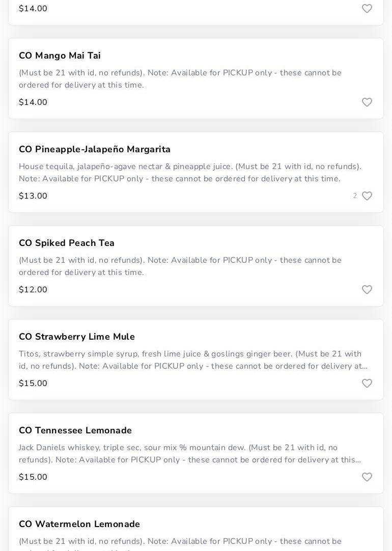Open CO Spiked Peach Tea item
Viewport: 392px width, 551px height.
click(x=67, y=243)
